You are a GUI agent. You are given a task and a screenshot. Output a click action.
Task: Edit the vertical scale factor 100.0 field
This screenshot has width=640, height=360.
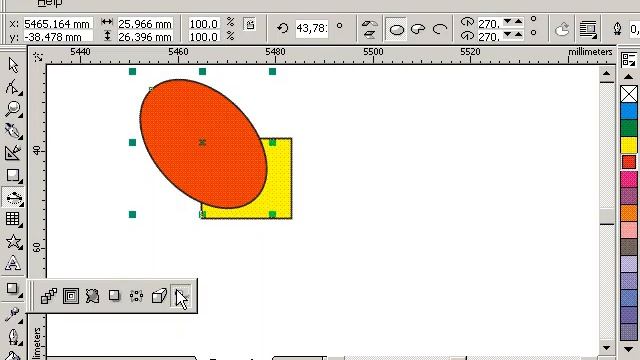tap(203, 37)
